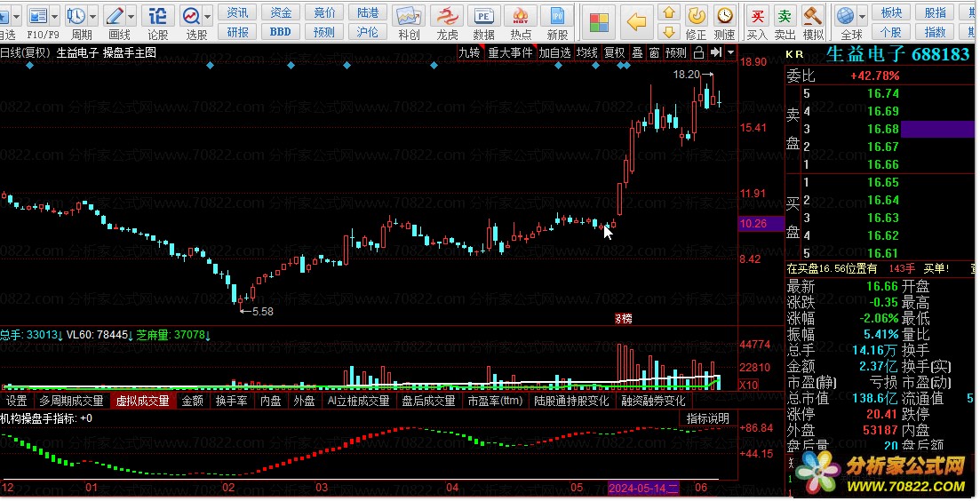Viewport: 980px width, 501px height.
Task: Toggle the 九转 indicator
Action: point(469,52)
